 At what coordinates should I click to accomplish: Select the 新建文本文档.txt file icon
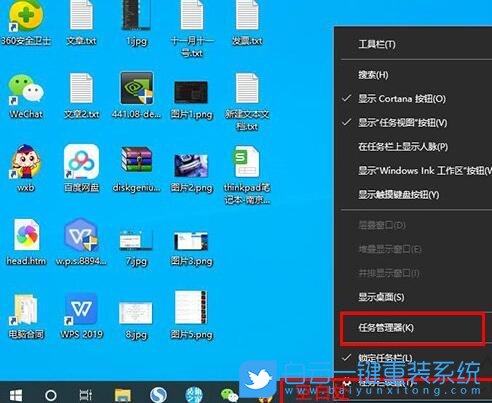247,102
